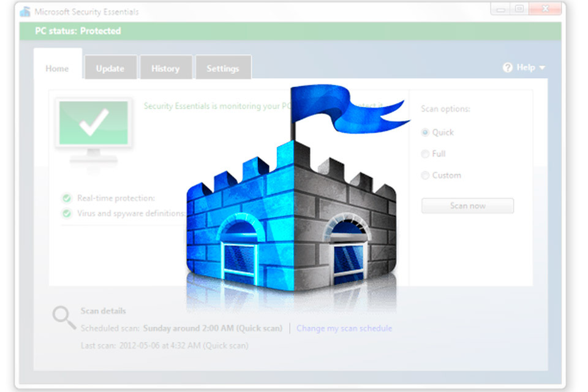This screenshot has width=588, height=392.
Task: Click the Sunday around 2:00 AM schedule text
Action: 213,328
